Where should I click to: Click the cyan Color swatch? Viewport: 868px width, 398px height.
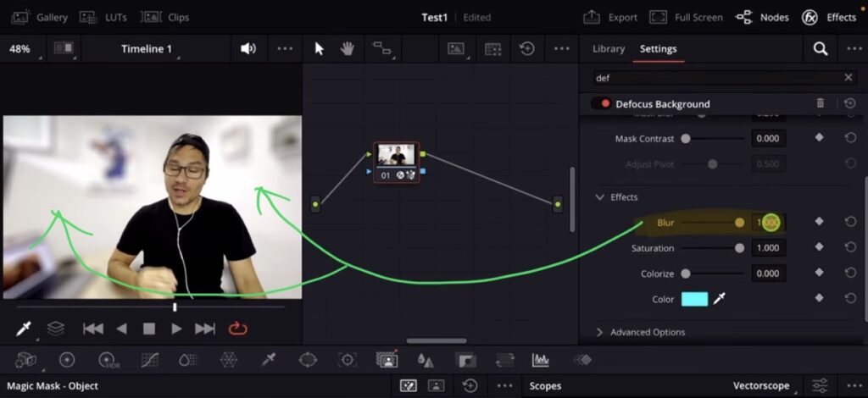(694, 299)
